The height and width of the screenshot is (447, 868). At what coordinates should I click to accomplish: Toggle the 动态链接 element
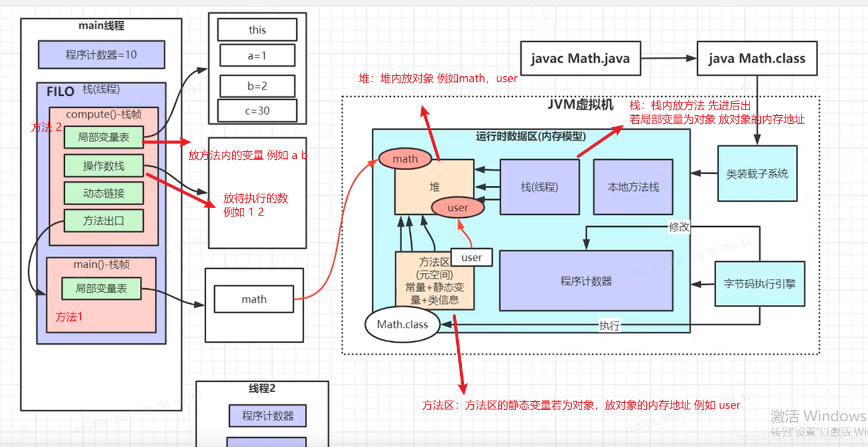click(103, 193)
